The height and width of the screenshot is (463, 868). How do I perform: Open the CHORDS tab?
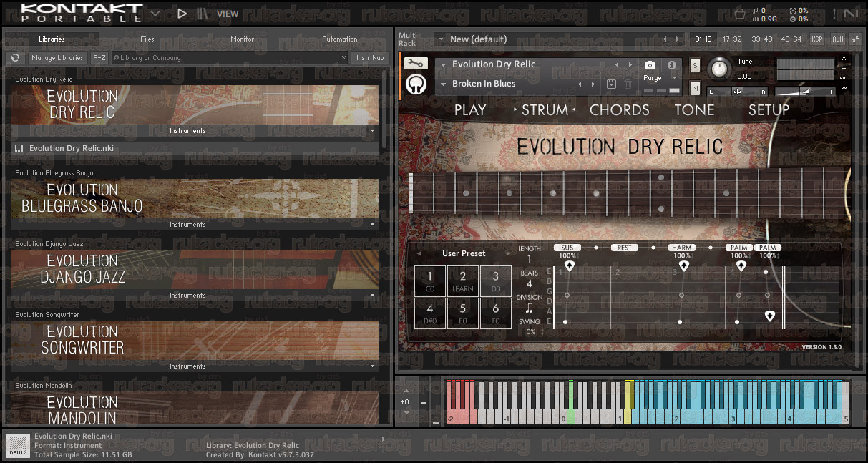[620, 109]
